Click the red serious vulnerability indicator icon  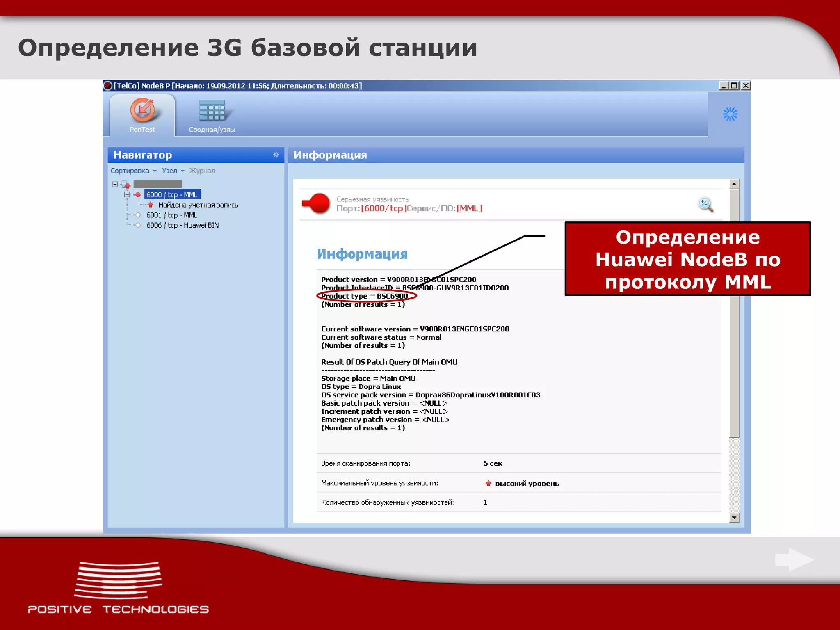coord(315,203)
